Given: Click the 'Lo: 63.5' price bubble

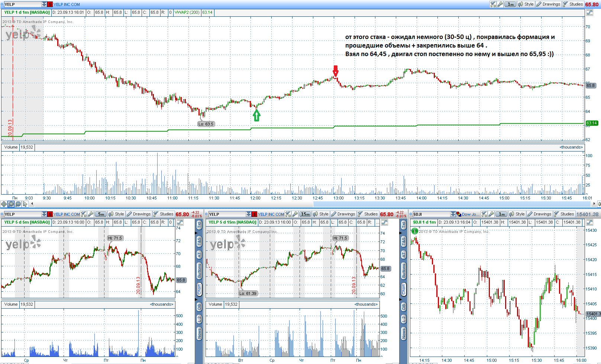Looking at the screenshot, I should point(206,124).
